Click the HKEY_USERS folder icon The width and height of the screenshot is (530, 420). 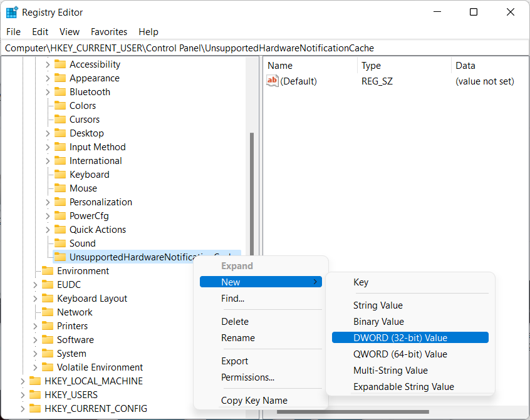(35, 395)
